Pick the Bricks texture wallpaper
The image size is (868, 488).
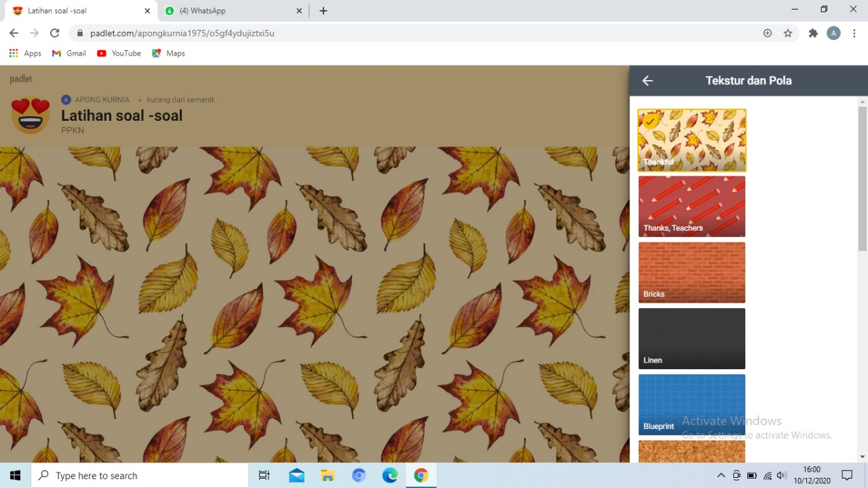(692, 272)
